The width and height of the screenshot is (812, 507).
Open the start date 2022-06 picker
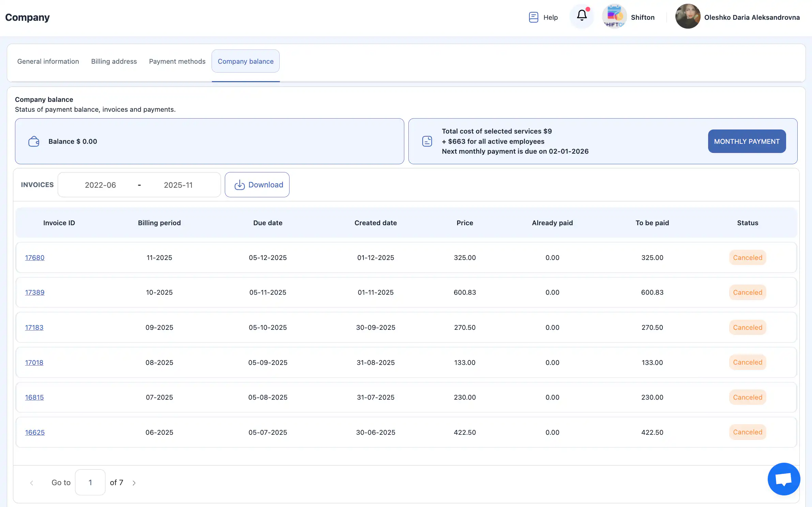(x=100, y=185)
